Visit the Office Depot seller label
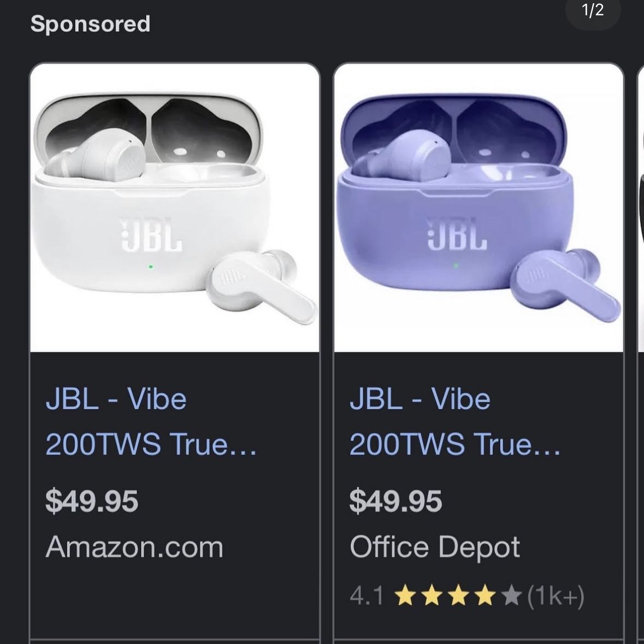The image size is (644, 644). (x=435, y=547)
